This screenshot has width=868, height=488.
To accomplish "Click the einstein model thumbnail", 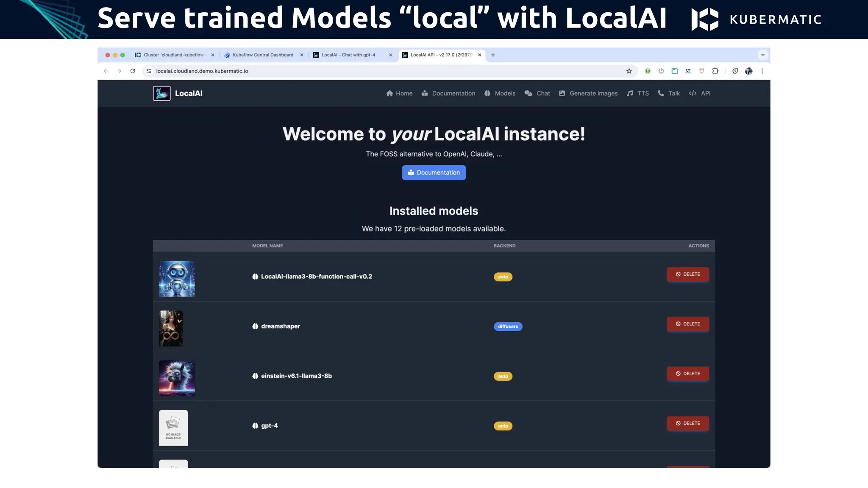I will click(177, 378).
